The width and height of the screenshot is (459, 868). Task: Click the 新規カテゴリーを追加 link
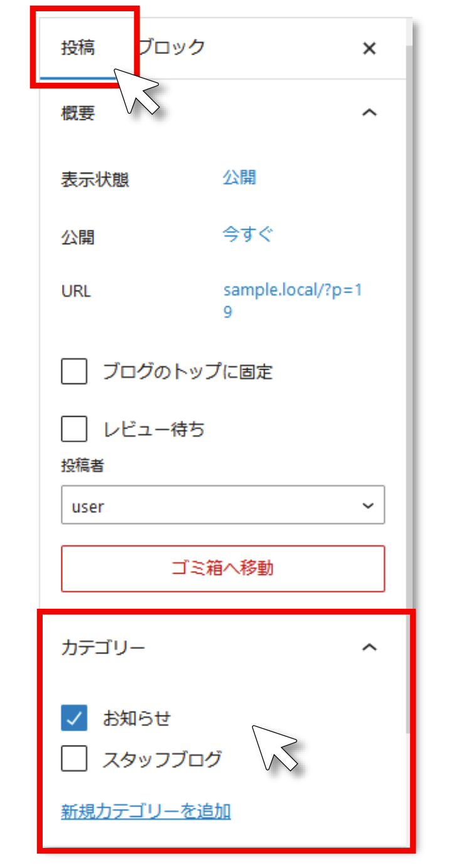point(145,812)
